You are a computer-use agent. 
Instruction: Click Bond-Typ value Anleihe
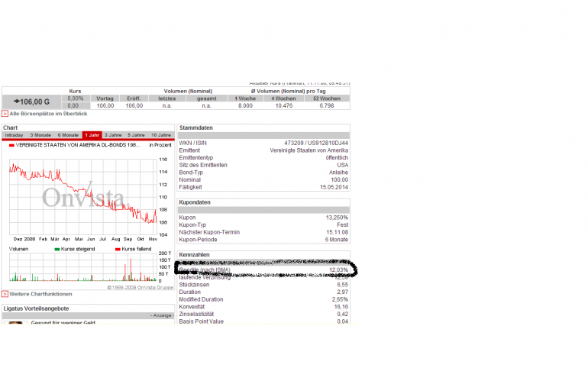point(338,173)
